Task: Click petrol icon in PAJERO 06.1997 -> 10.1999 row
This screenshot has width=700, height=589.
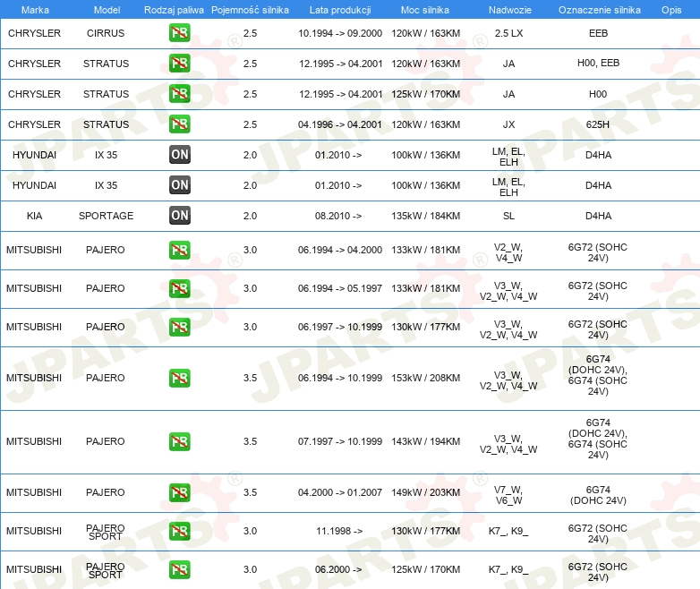Action: click(x=179, y=327)
